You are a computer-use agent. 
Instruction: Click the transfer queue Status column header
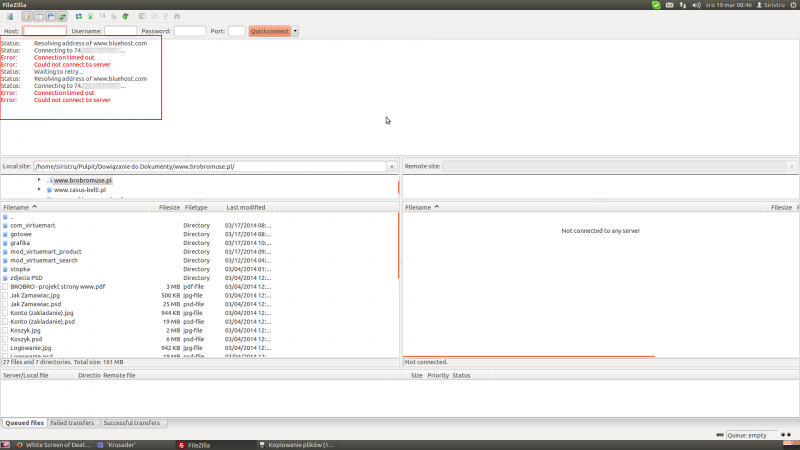(x=470, y=376)
